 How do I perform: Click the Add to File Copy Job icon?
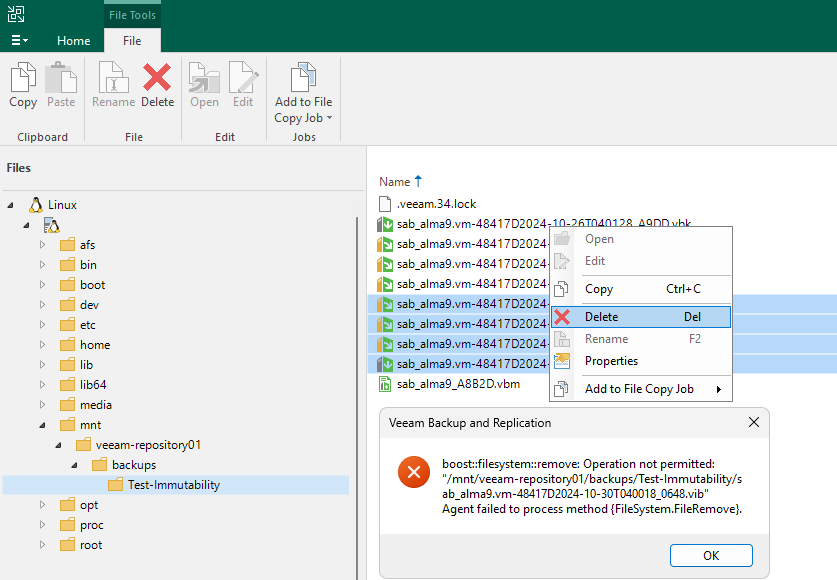[302, 78]
